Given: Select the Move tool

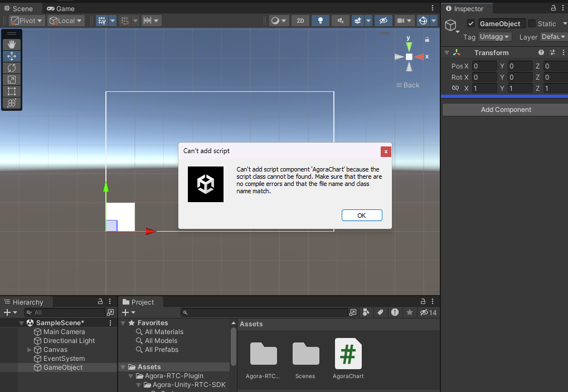Looking at the screenshot, I should point(12,56).
